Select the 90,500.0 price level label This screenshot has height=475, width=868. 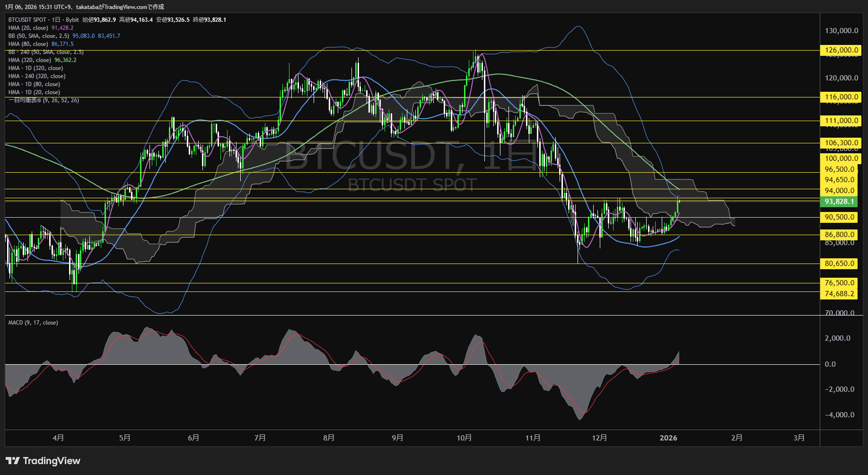[839, 217]
